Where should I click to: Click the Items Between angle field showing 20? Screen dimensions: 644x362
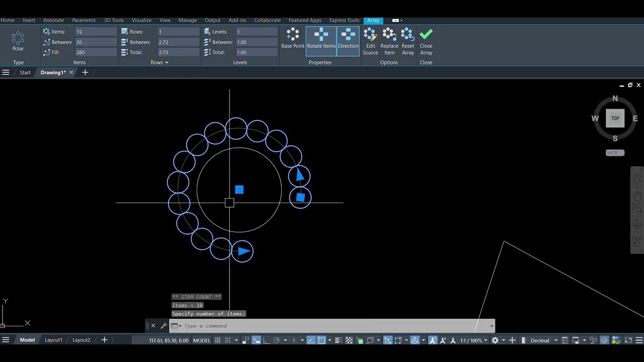coord(96,42)
